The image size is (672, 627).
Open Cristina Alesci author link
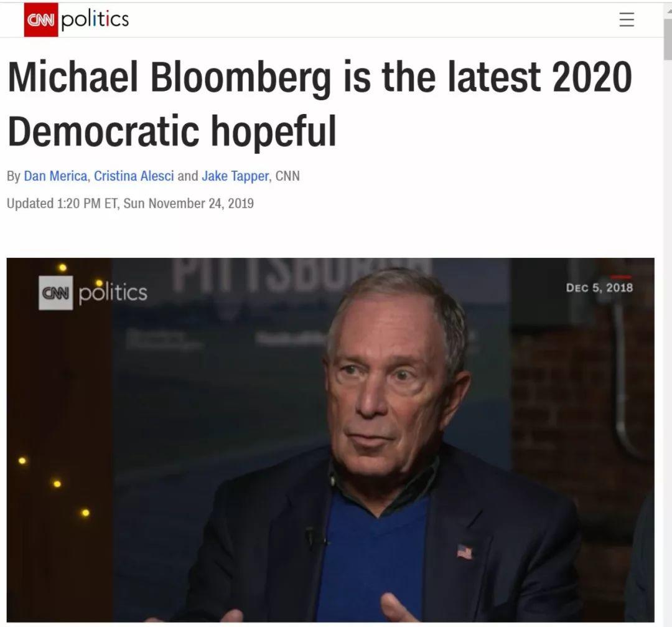[x=134, y=176]
